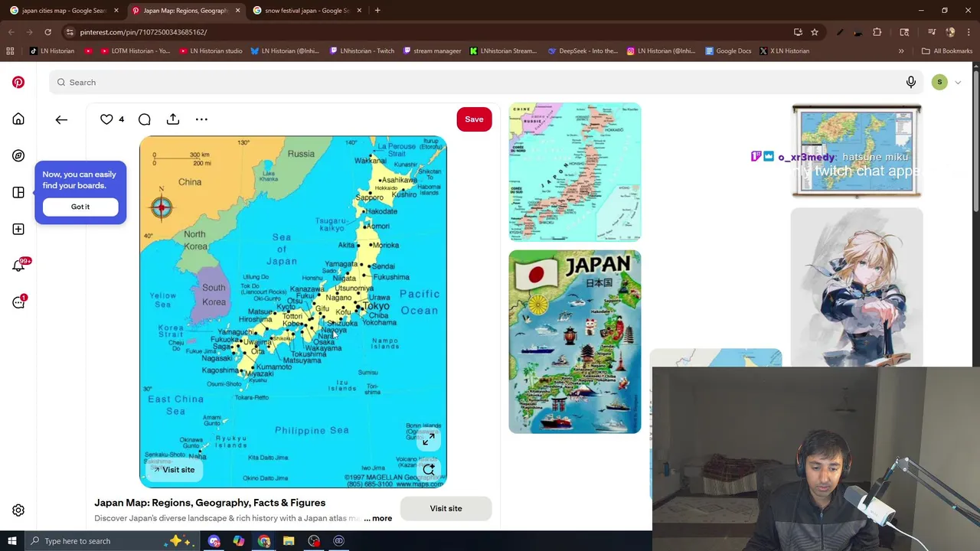Viewport: 980px width, 551px height.
Task: Save the pin with red Save button
Action: (x=474, y=119)
